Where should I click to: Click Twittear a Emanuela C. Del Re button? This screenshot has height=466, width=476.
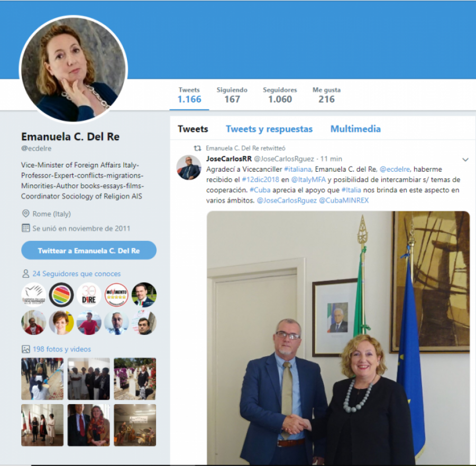pos(89,250)
